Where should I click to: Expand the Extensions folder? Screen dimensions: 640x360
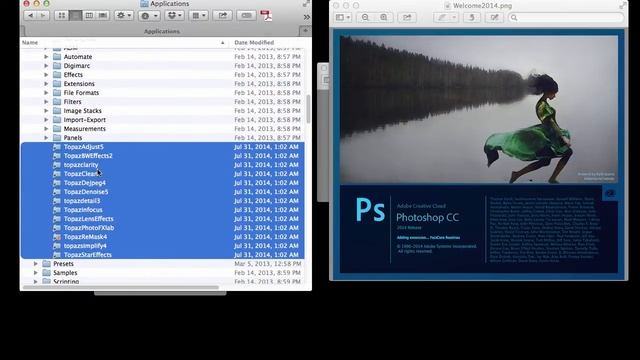tap(46, 84)
